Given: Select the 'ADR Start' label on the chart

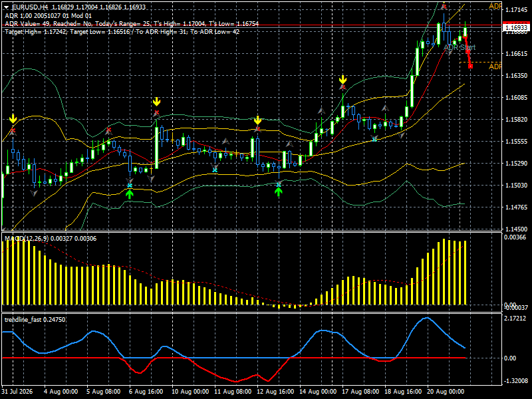Looking at the screenshot, I should coord(460,47).
